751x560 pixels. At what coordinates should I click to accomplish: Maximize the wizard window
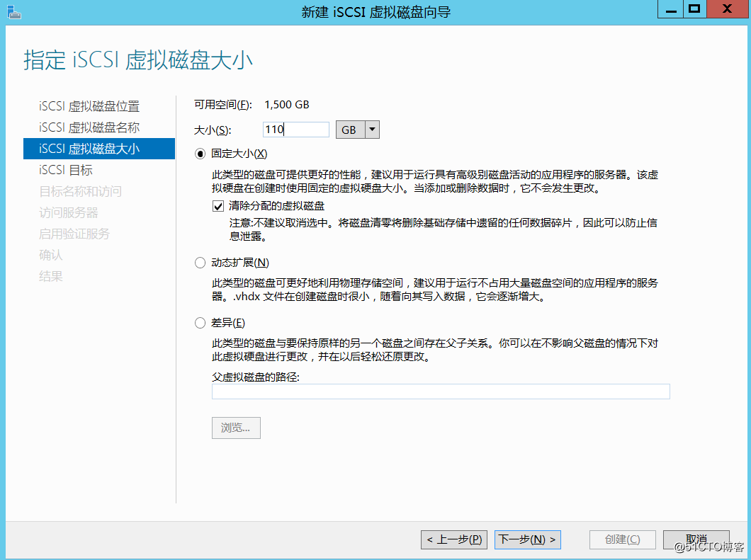(x=694, y=10)
